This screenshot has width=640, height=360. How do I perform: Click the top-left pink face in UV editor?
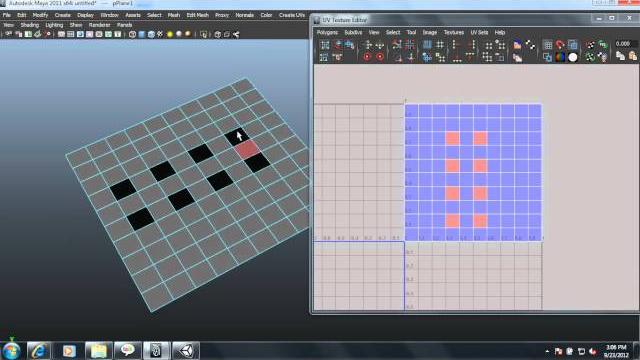pyautogui.click(x=452, y=138)
